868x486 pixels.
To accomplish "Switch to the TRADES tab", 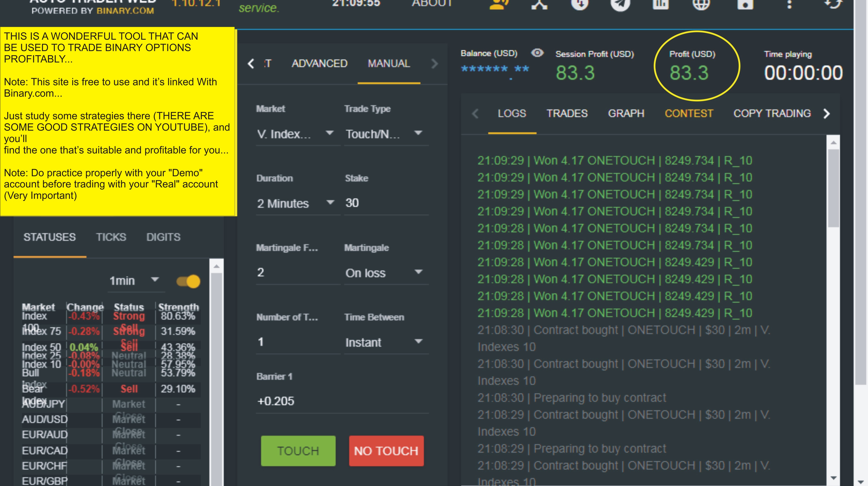I will pos(567,114).
